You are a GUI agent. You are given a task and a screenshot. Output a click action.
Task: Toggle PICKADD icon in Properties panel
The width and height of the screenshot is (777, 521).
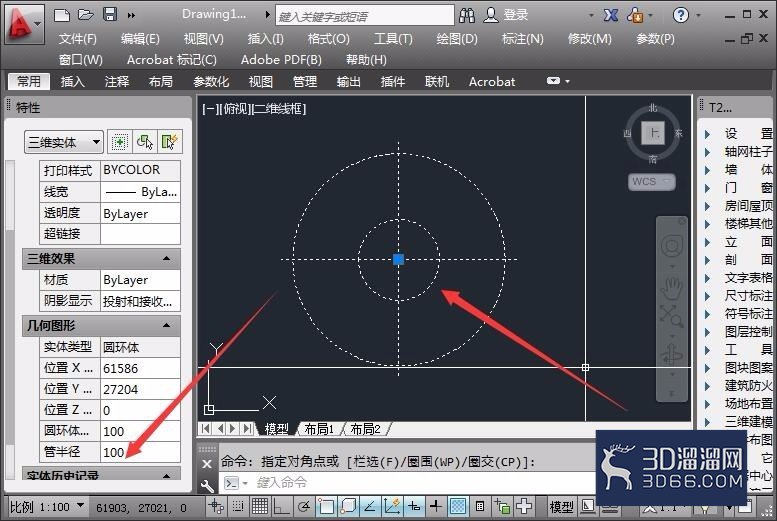tap(119, 142)
